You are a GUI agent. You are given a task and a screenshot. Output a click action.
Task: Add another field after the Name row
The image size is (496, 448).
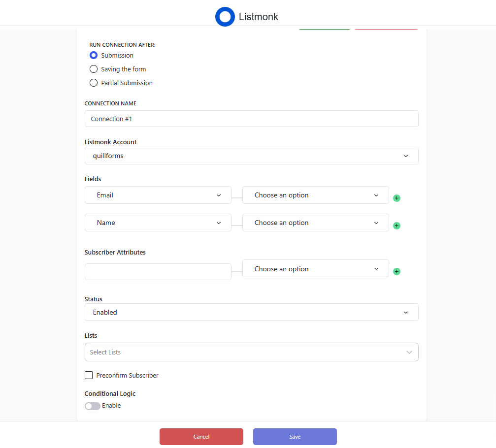[397, 226]
